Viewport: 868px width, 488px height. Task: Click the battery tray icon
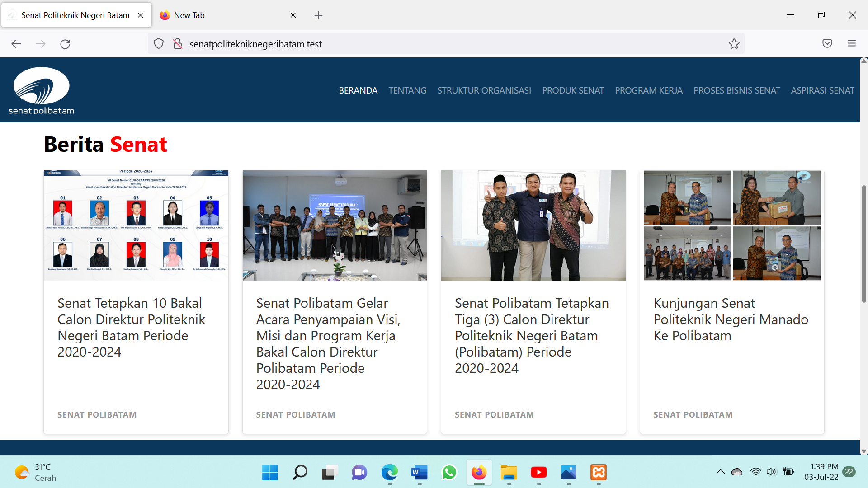[788, 472]
